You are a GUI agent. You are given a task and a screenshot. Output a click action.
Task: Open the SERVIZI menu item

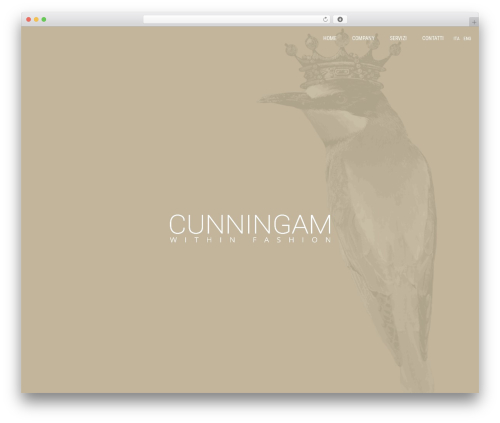point(398,38)
